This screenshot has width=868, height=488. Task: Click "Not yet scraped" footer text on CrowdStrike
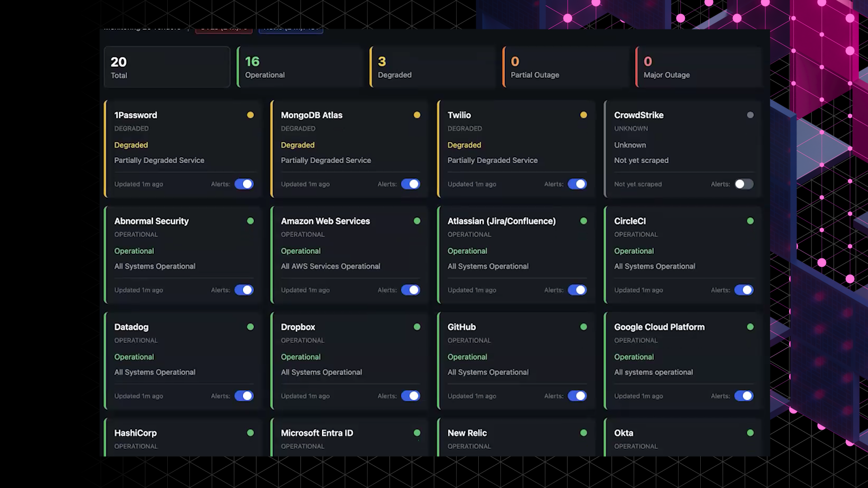point(637,184)
